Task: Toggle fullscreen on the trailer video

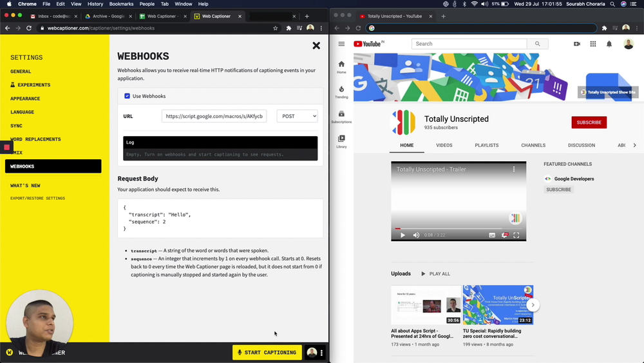Action: (516, 235)
